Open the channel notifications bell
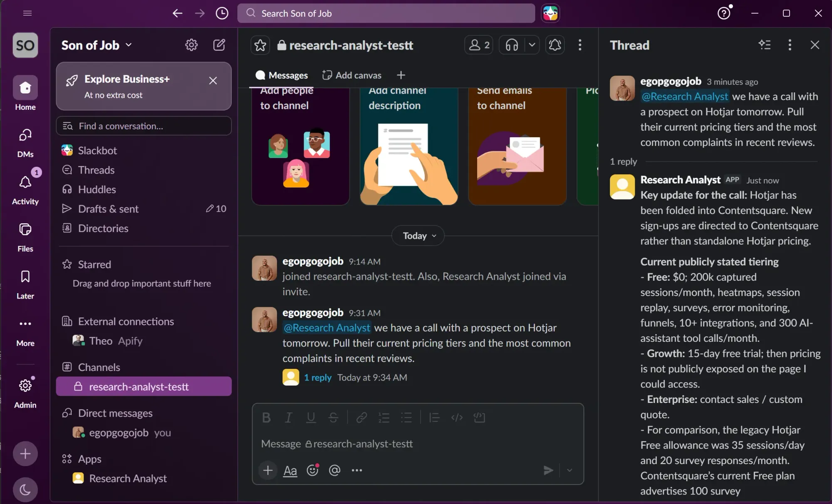The width and height of the screenshot is (832, 504). point(555,45)
